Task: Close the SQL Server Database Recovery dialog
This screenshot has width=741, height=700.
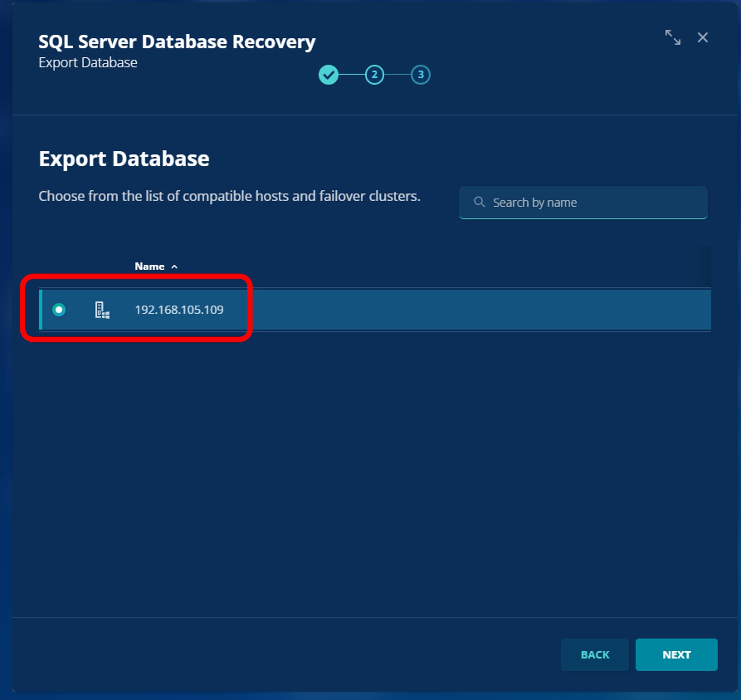Action: (703, 37)
